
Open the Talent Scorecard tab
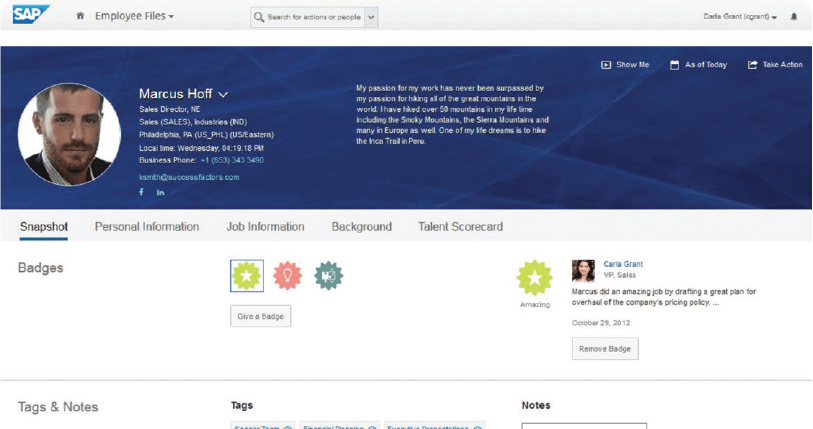point(460,227)
